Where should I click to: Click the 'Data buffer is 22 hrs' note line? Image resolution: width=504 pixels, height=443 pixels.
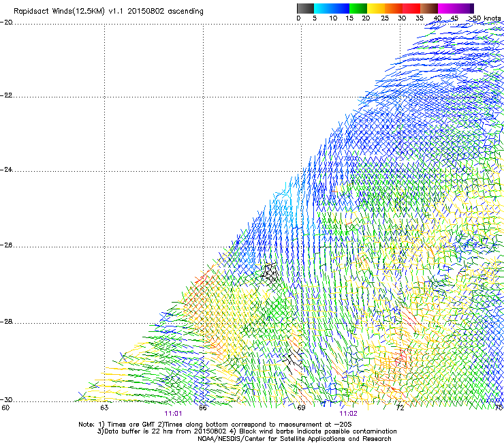[x=247, y=431]
